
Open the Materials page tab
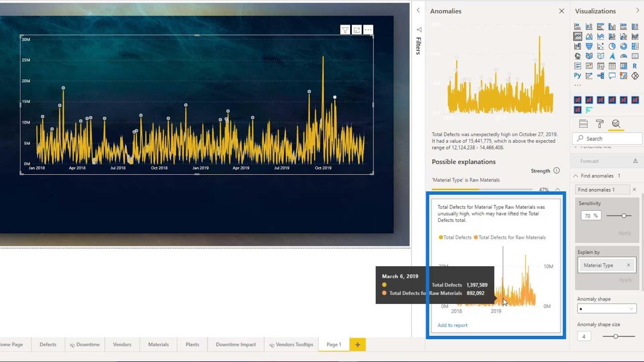click(158, 344)
